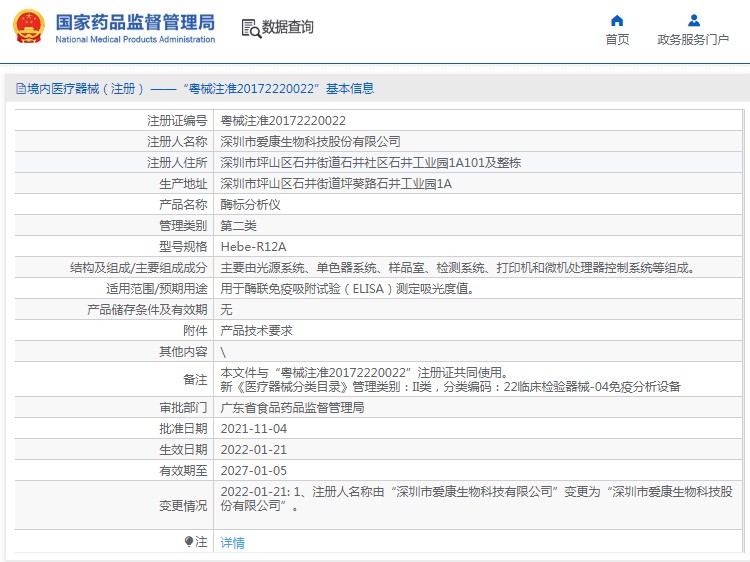
Task: Click the 数据查询 heading text
Action: (288, 27)
